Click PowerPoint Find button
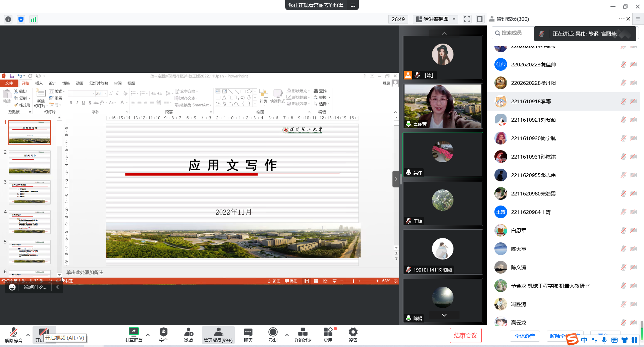Screen dimensions: 644x347 click(320, 91)
